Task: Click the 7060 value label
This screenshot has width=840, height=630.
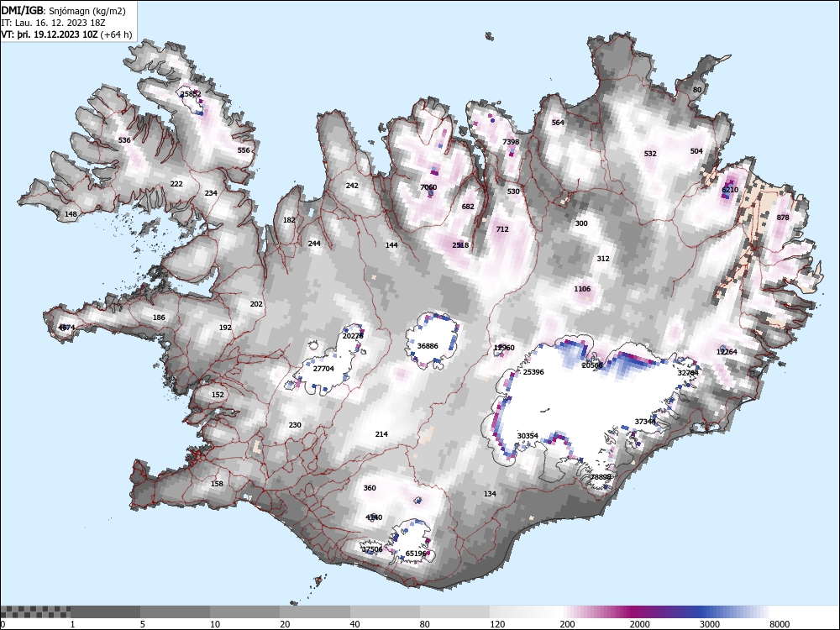Action: tap(428, 187)
